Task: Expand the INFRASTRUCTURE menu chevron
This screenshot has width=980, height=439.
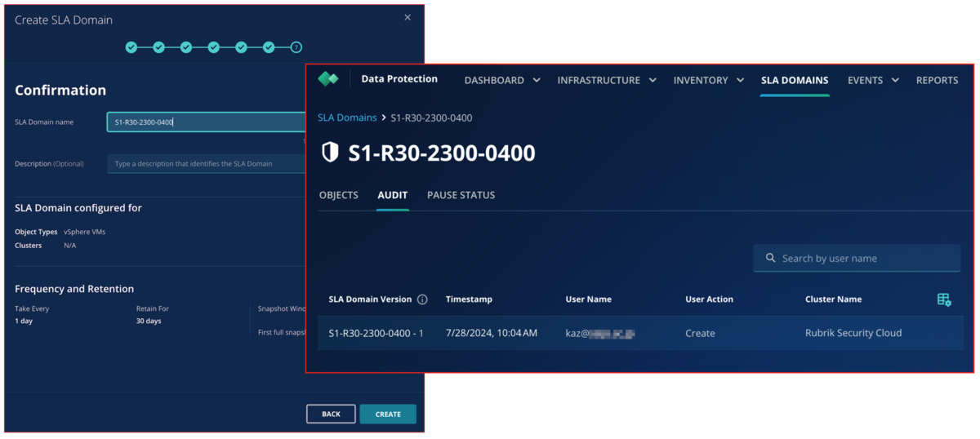Action: point(653,80)
